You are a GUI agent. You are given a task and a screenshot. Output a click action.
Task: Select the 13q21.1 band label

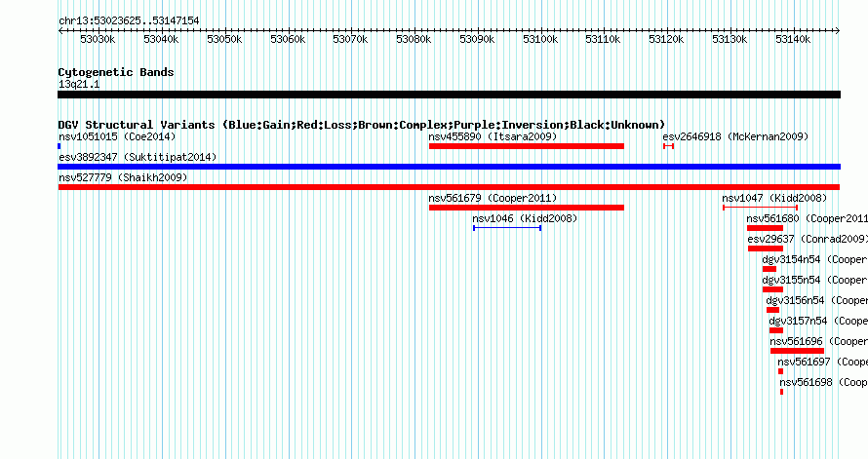click(79, 85)
